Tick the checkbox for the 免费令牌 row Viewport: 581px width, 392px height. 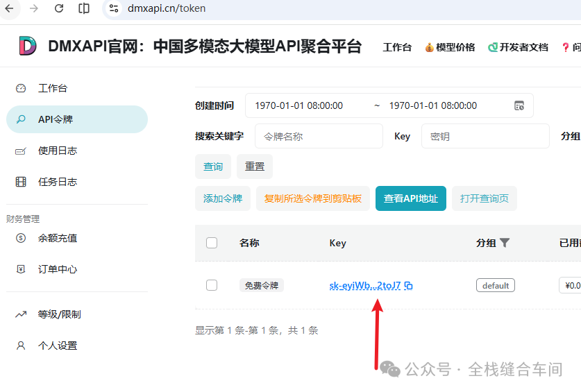212,285
